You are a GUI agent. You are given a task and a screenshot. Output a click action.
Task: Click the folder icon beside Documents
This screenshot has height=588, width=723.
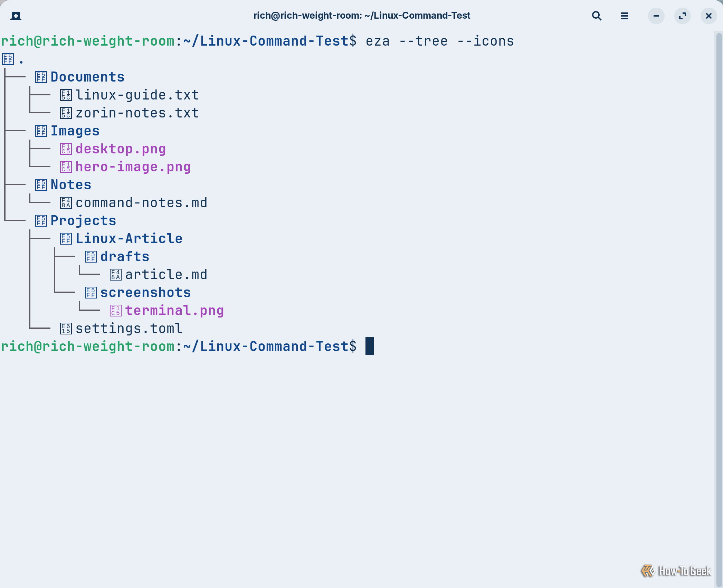pyautogui.click(x=41, y=77)
